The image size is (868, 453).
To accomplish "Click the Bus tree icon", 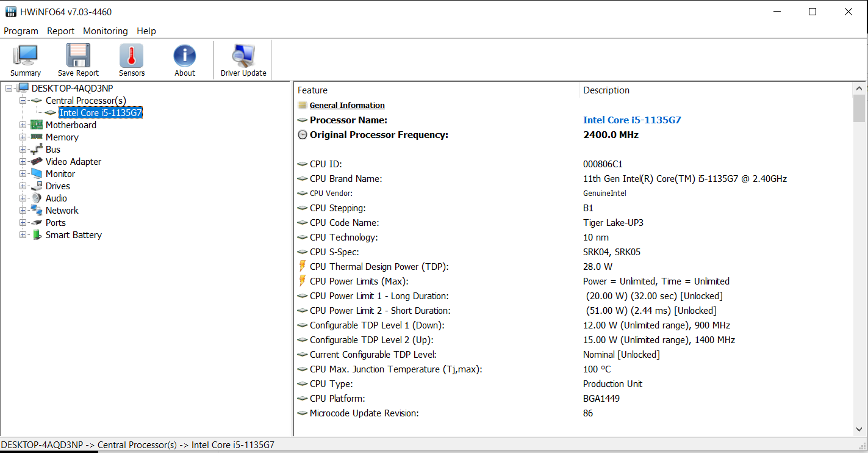I will 37,150.
